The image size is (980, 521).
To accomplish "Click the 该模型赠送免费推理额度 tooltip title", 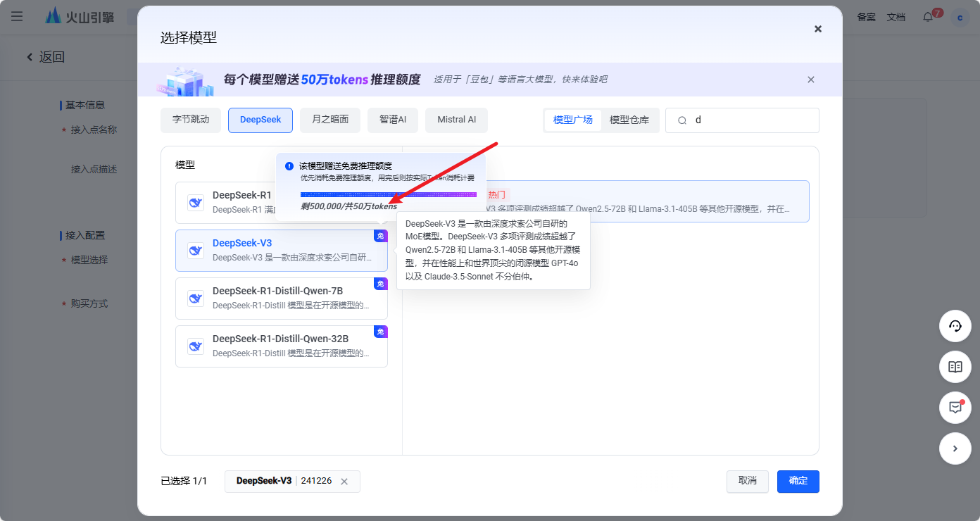I will pyautogui.click(x=346, y=166).
